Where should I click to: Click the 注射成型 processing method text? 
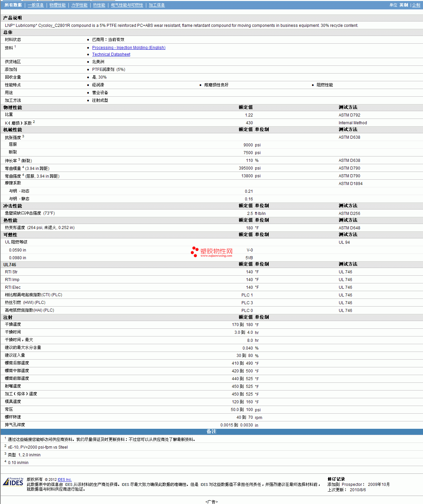100,100
